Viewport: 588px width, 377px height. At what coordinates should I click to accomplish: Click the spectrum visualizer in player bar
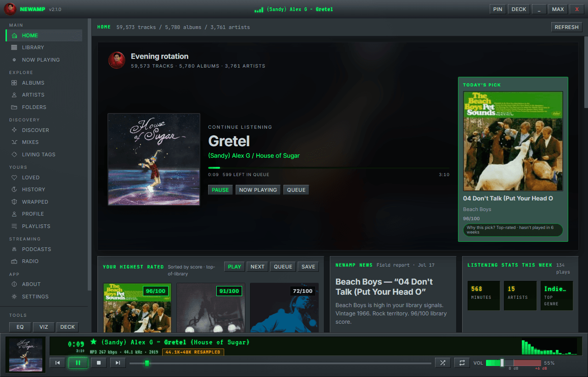pyautogui.click(x=549, y=347)
